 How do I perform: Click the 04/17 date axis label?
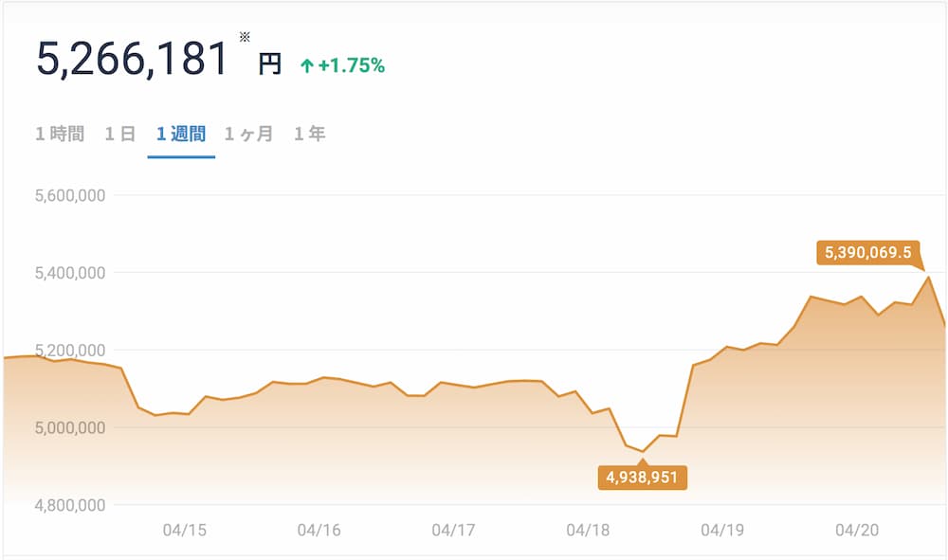[453, 530]
